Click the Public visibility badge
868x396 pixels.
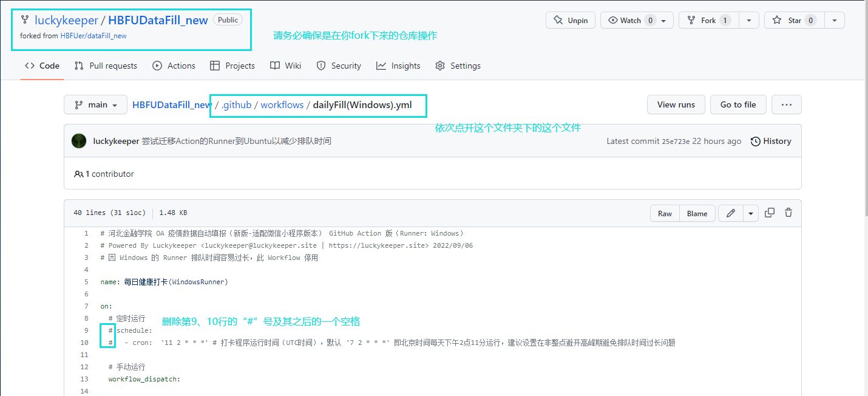228,20
